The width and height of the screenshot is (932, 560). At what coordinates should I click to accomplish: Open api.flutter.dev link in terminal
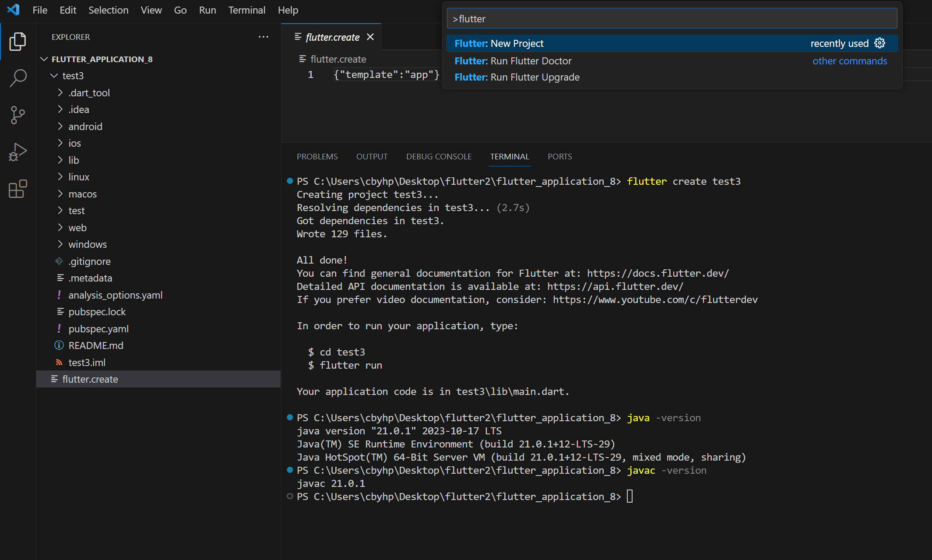click(x=615, y=286)
